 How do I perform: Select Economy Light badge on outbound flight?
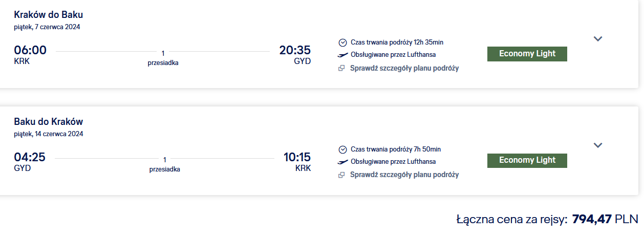tap(527, 54)
